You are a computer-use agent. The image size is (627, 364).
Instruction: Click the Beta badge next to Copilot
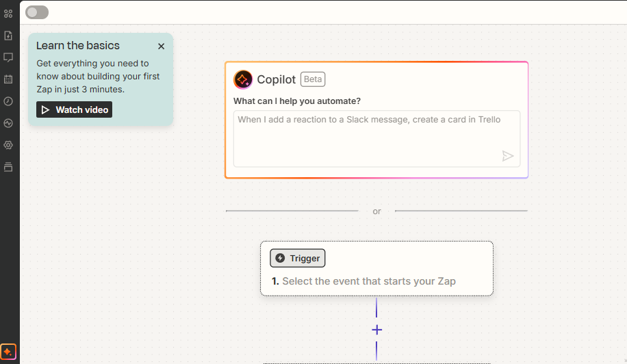coord(313,79)
